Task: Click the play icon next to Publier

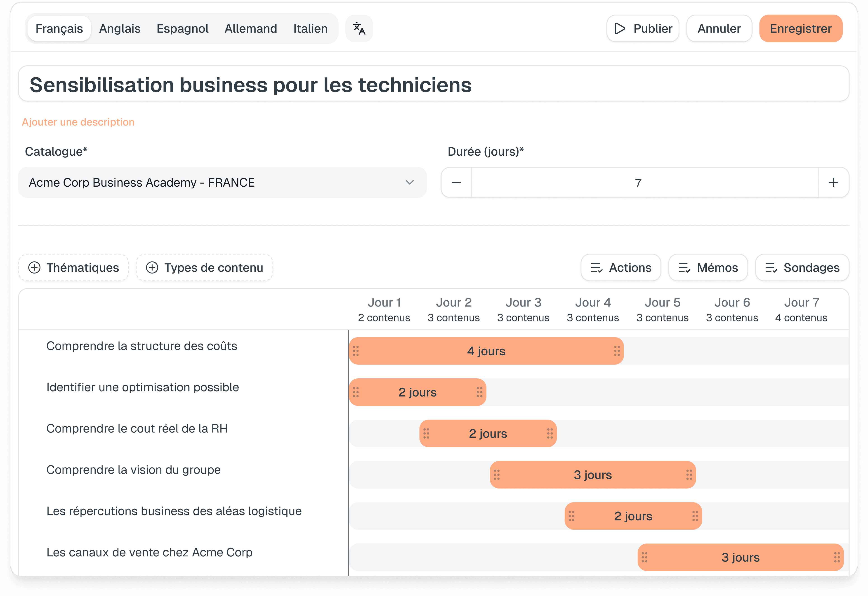Action: point(620,28)
